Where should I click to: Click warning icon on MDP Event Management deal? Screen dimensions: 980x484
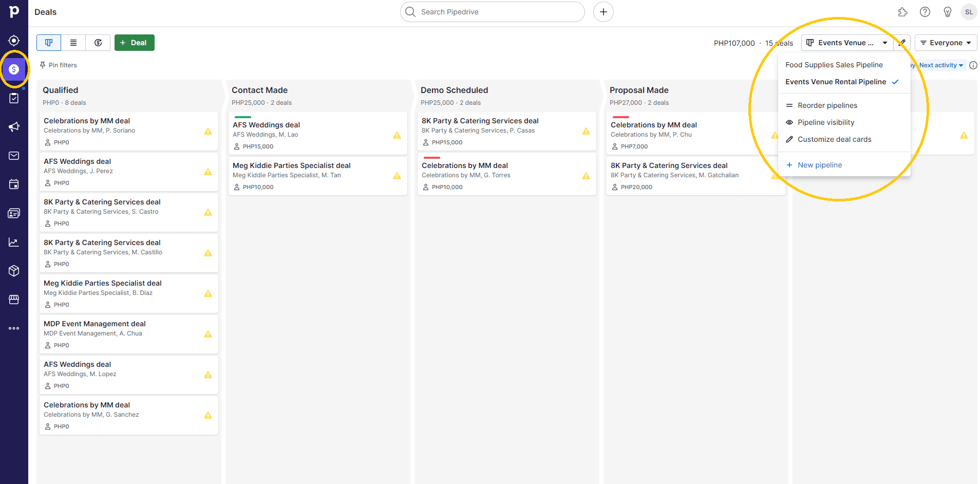208,334
